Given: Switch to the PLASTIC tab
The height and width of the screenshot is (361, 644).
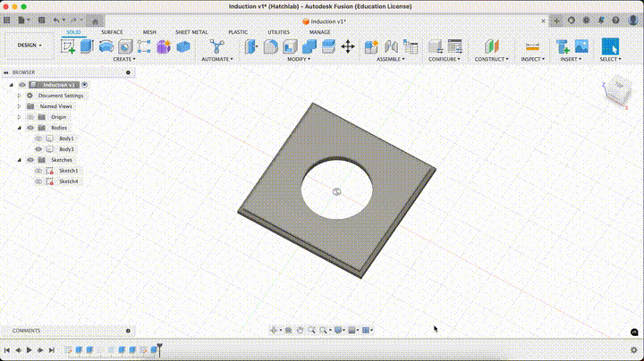Looking at the screenshot, I should tap(238, 32).
